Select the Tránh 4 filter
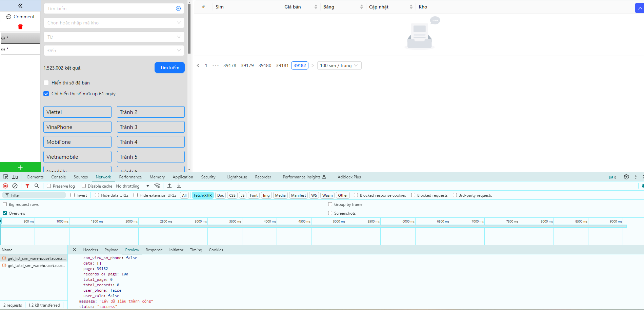 pos(151,142)
